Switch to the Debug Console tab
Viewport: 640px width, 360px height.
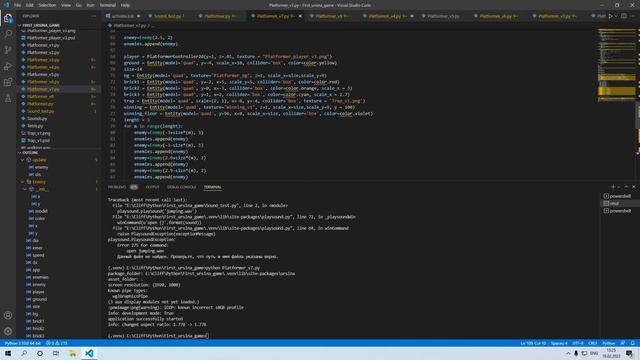point(182,187)
